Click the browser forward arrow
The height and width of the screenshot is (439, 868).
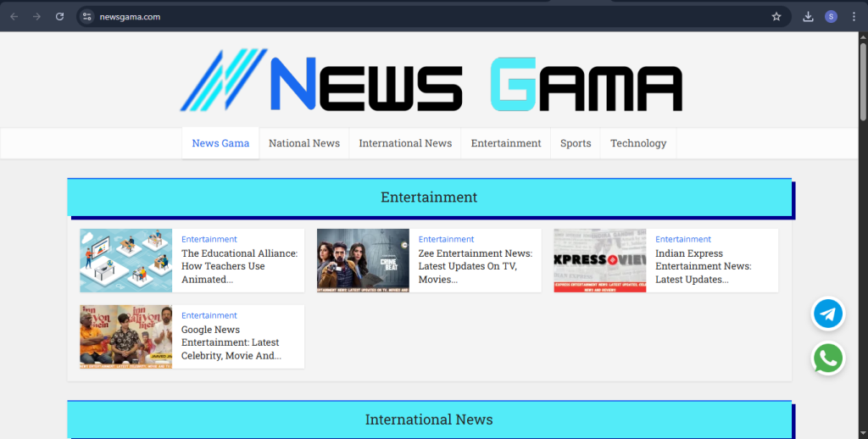coord(36,17)
